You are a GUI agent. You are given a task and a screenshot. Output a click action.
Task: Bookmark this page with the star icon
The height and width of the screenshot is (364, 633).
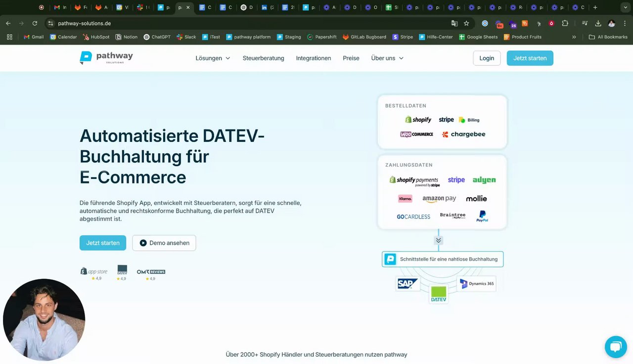(x=466, y=23)
